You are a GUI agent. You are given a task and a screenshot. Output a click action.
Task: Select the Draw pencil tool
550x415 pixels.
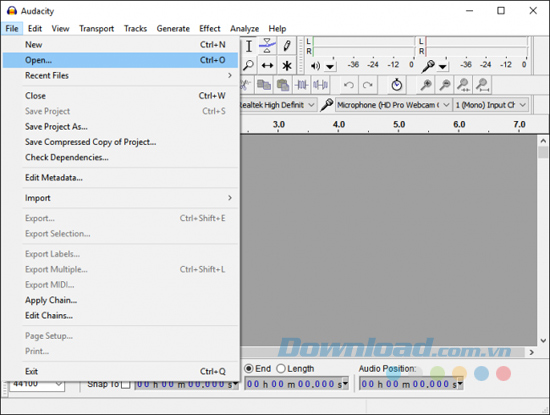pyautogui.click(x=287, y=46)
